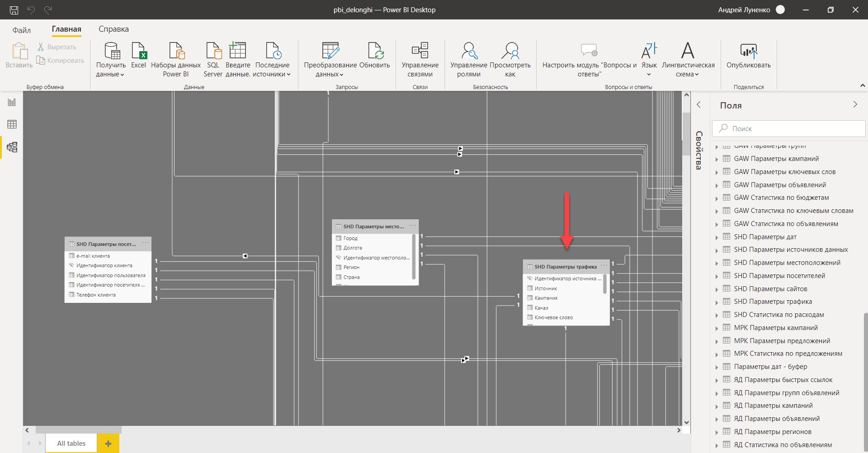Expand GAW Параметры ключевых слов table
The height and width of the screenshot is (453, 868).
click(717, 172)
